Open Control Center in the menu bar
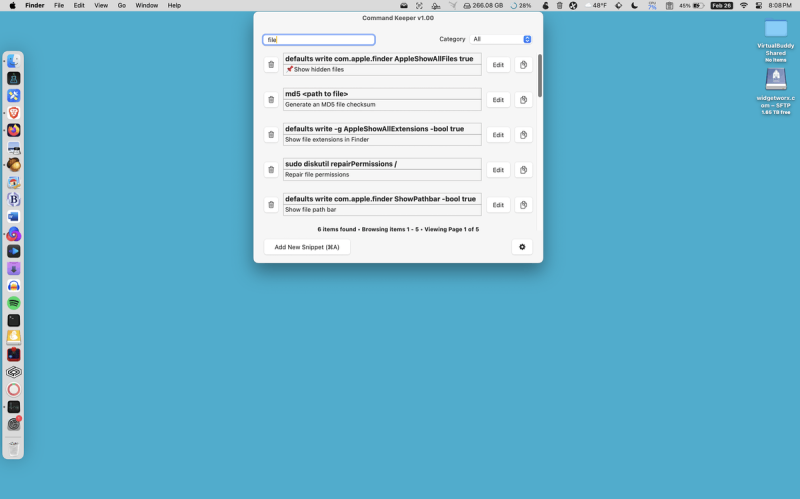The width and height of the screenshot is (800, 499). point(759,5)
